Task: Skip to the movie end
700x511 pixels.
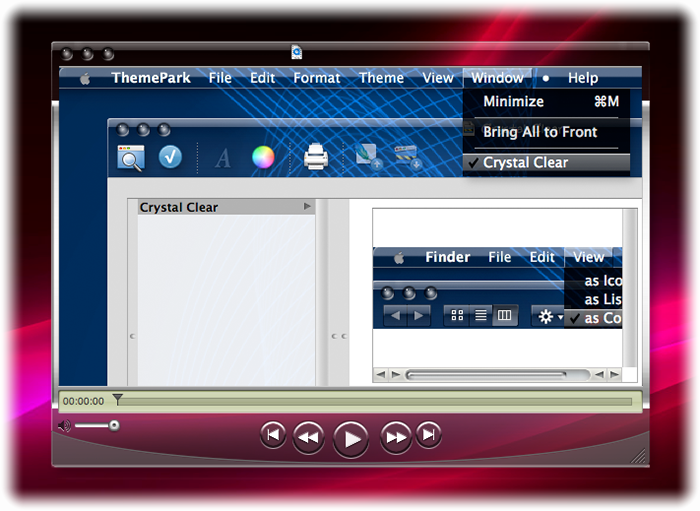Action: point(429,434)
